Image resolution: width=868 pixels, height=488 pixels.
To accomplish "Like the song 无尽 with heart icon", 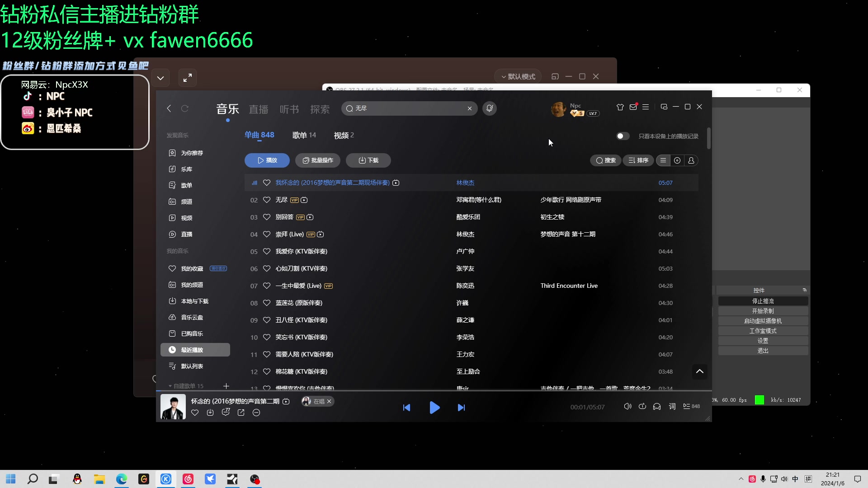I will (267, 200).
